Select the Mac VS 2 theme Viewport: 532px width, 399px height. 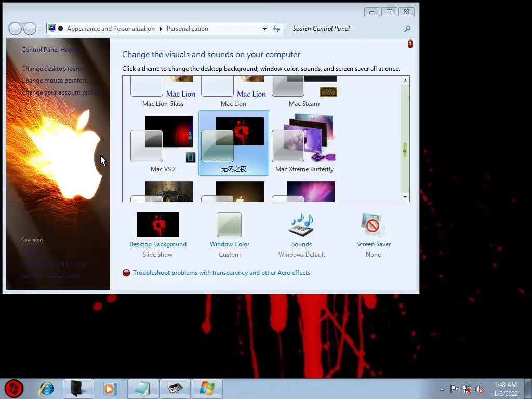pos(163,143)
